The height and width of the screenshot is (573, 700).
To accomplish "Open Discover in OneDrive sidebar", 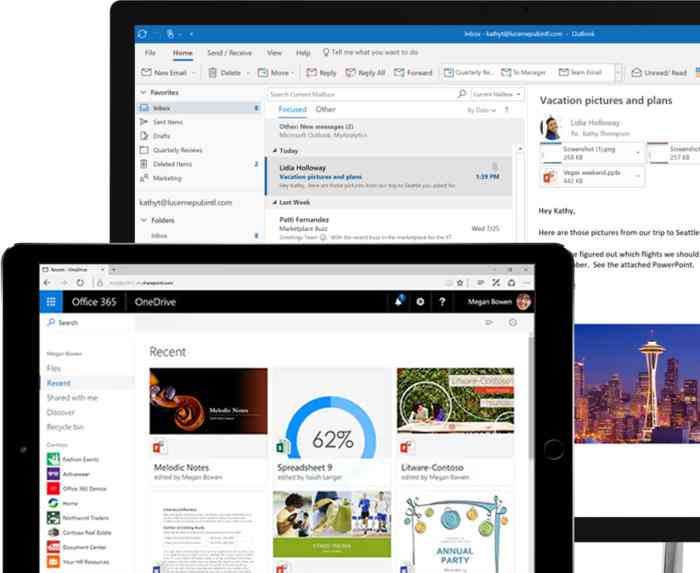I will click(61, 412).
